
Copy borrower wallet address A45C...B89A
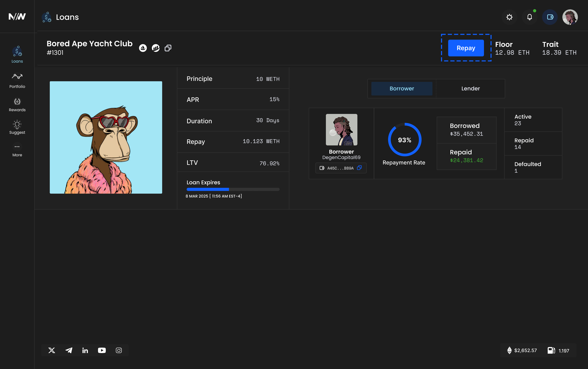(359, 168)
